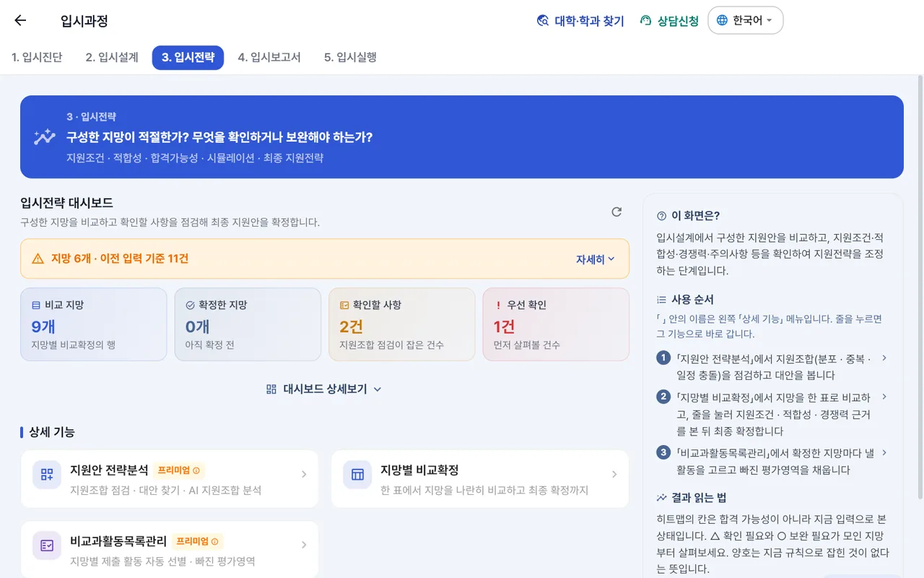924x578 pixels.
Task: Click the 확정한 지망 check icon
Action: tap(190, 305)
